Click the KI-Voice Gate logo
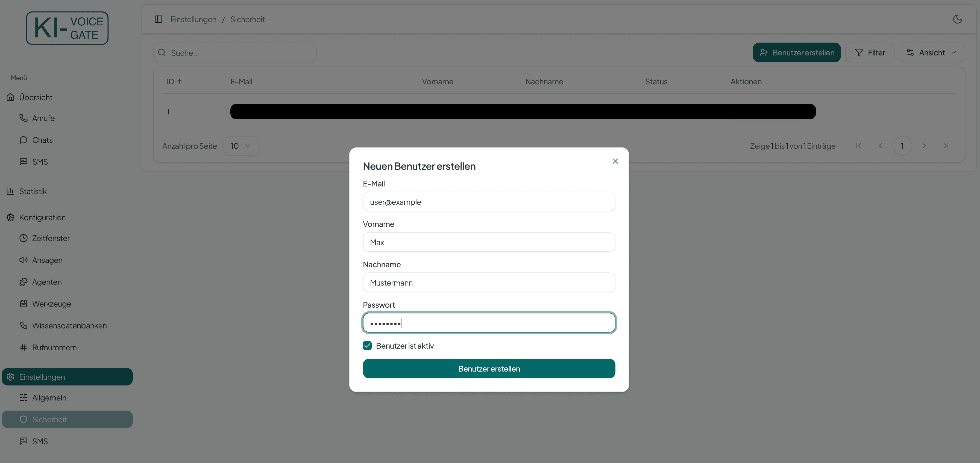This screenshot has height=463, width=980. [x=67, y=28]
